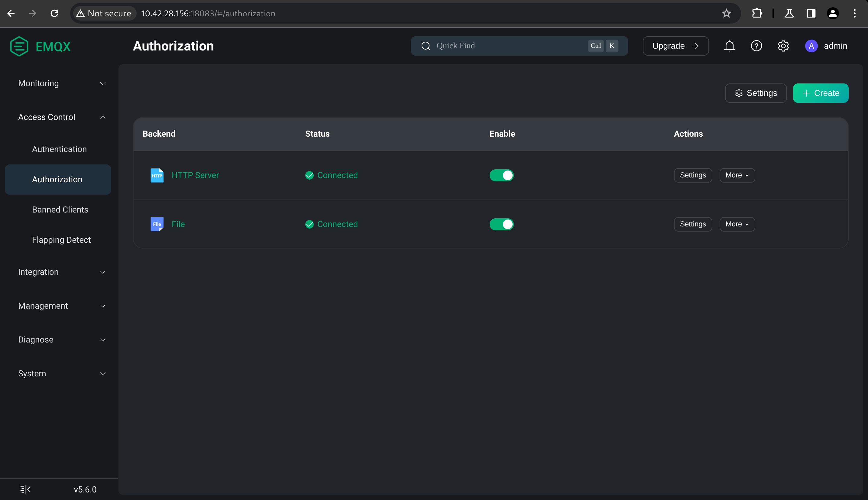The image size is (868, 500).
Task: Open the Authentication page
Action: [x=59, y=149]
